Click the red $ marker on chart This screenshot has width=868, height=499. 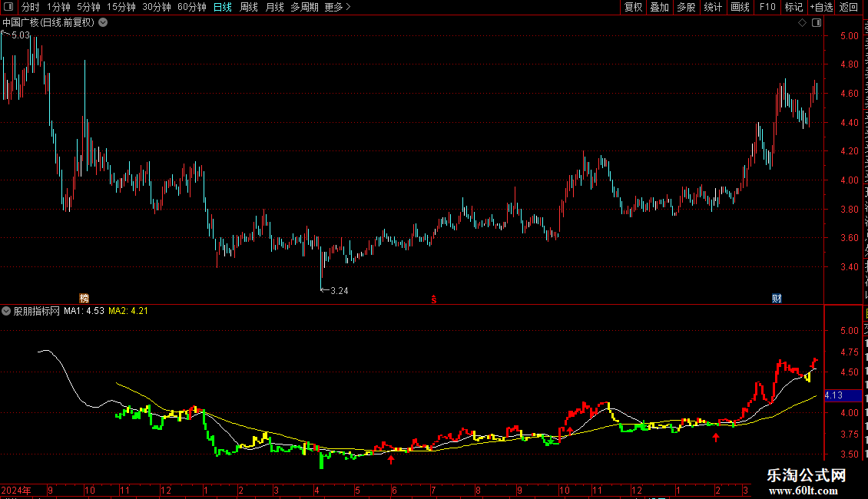pos(434,299)
